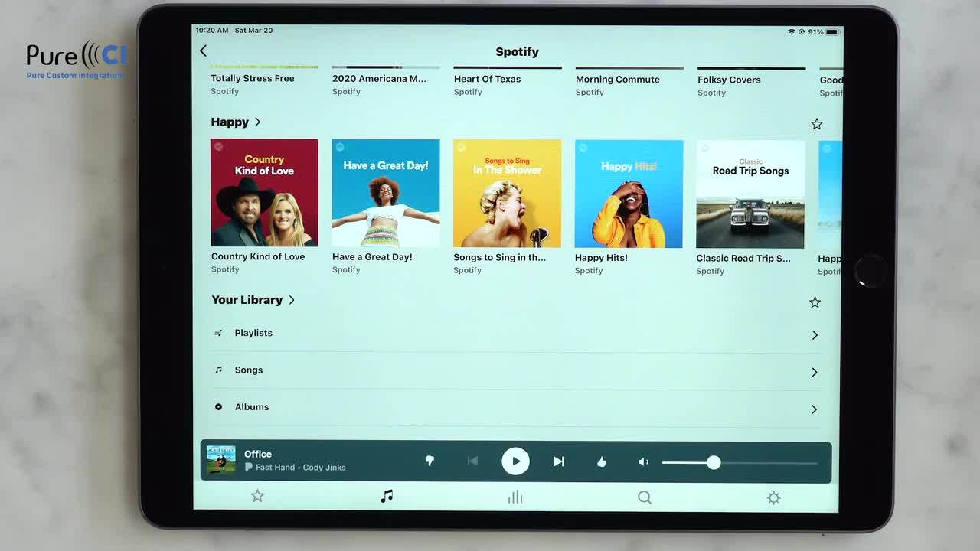
Task: Click the Happy section heading
Action: pyautogui.click(x=230, y=122)
